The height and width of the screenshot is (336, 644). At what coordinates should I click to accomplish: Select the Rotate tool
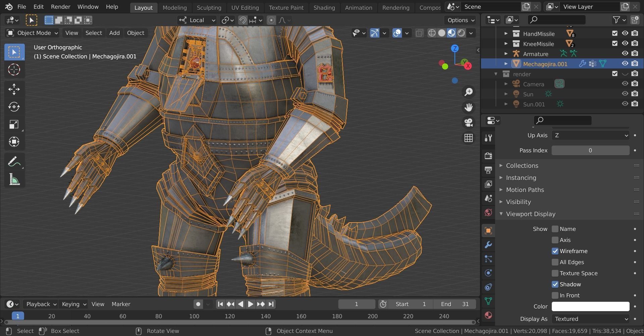[x=14, y=107]
